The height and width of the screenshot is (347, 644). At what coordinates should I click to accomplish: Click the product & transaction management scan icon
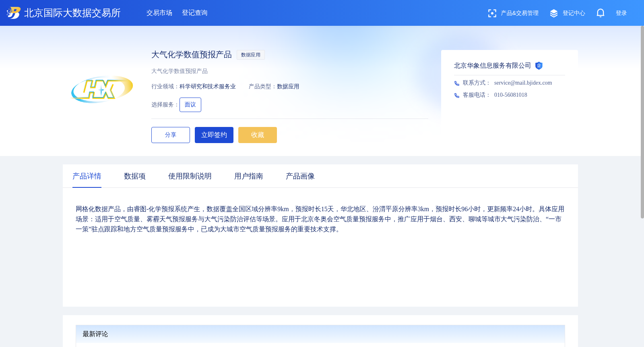492,13
